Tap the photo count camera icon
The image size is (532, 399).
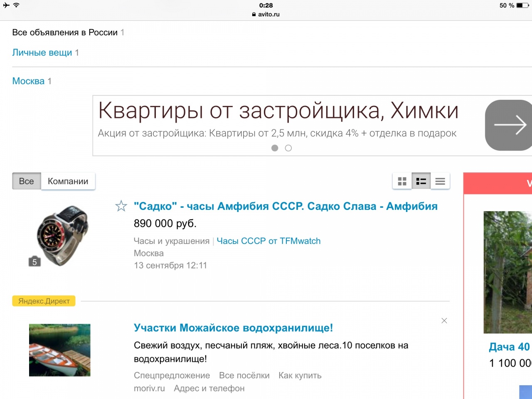pos(34,261)
